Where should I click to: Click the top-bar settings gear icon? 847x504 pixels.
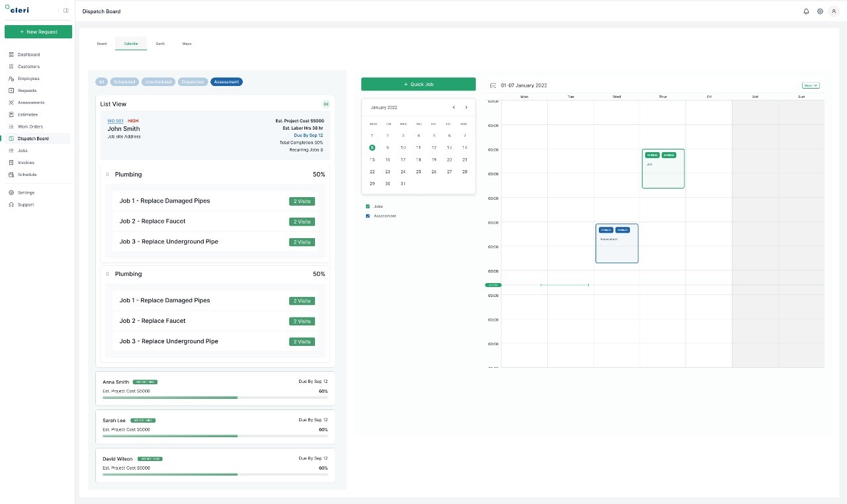coord(820,11)
